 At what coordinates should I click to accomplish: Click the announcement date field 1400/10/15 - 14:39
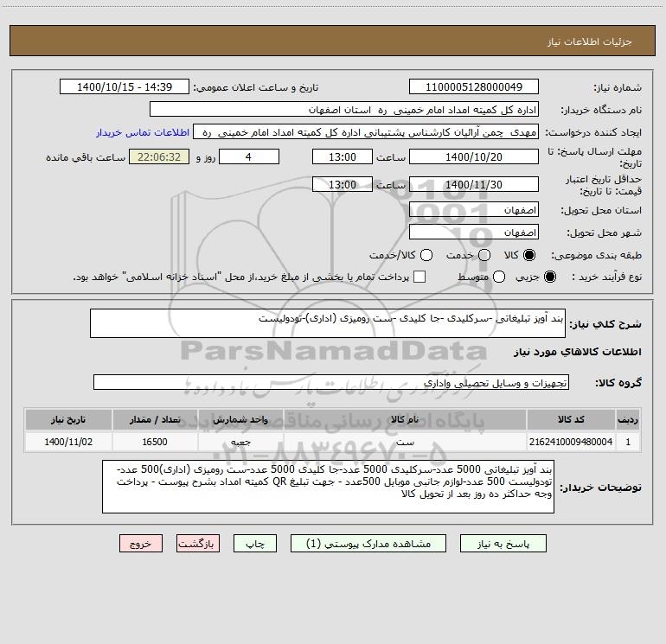125,86
